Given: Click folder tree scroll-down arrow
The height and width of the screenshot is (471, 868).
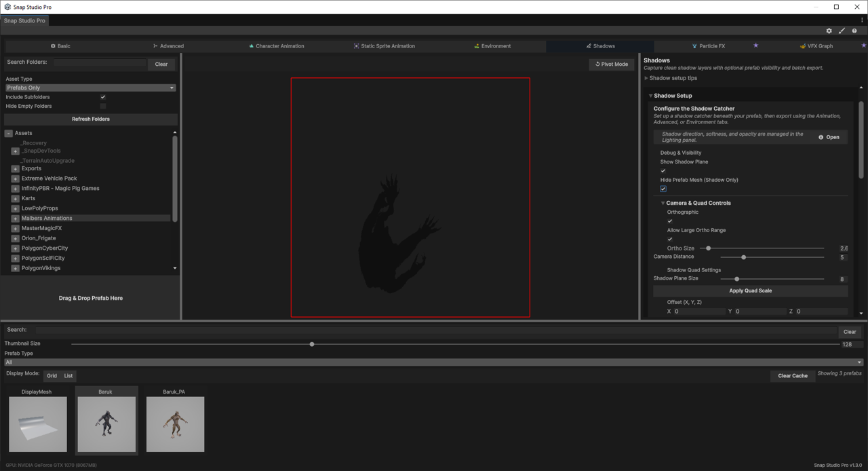Looking at the screenshot, I should 175,268.
